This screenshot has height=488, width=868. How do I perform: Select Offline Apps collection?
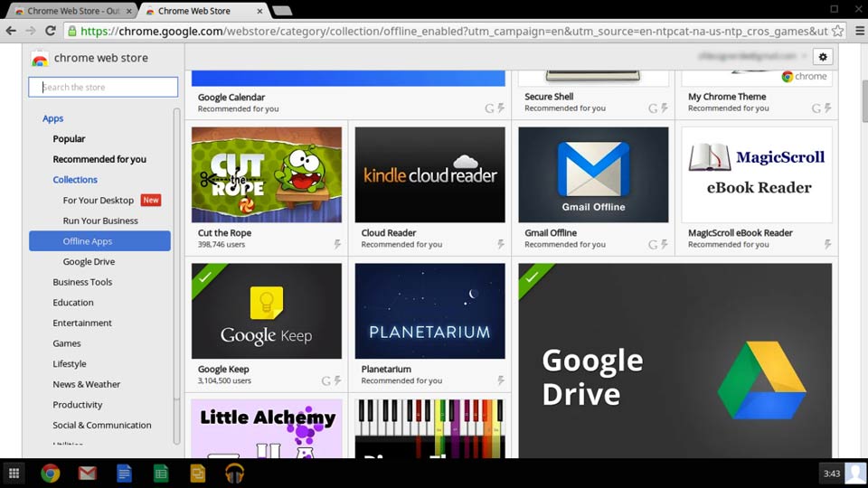coord(99,241)
